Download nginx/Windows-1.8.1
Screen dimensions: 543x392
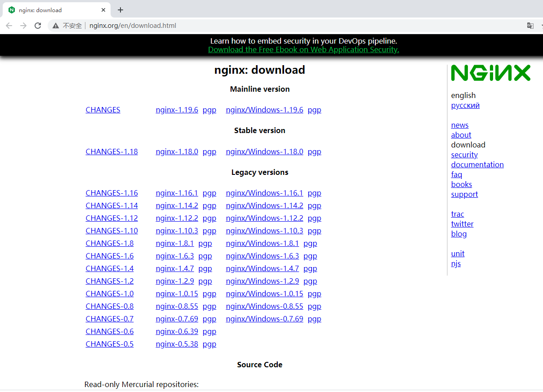[262, 243]
